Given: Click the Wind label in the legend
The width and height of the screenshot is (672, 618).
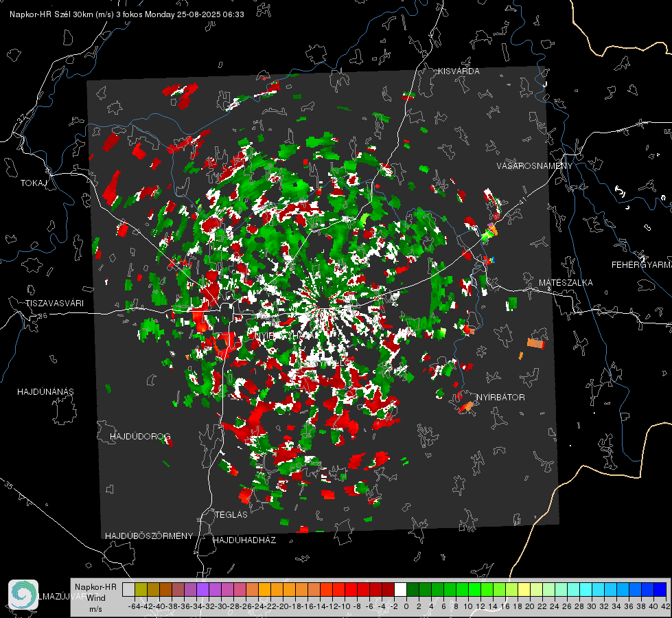Looking at the screenshot, I should (x=96, y=598).
